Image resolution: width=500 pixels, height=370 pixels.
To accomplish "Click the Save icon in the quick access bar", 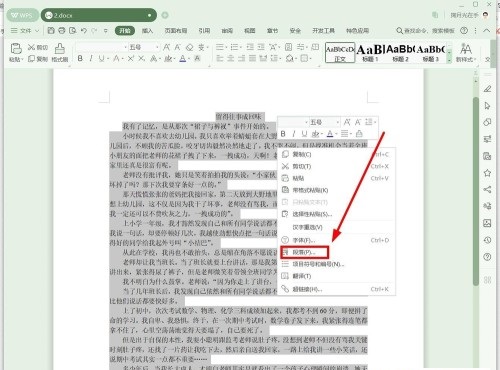I will click(51, 31).
